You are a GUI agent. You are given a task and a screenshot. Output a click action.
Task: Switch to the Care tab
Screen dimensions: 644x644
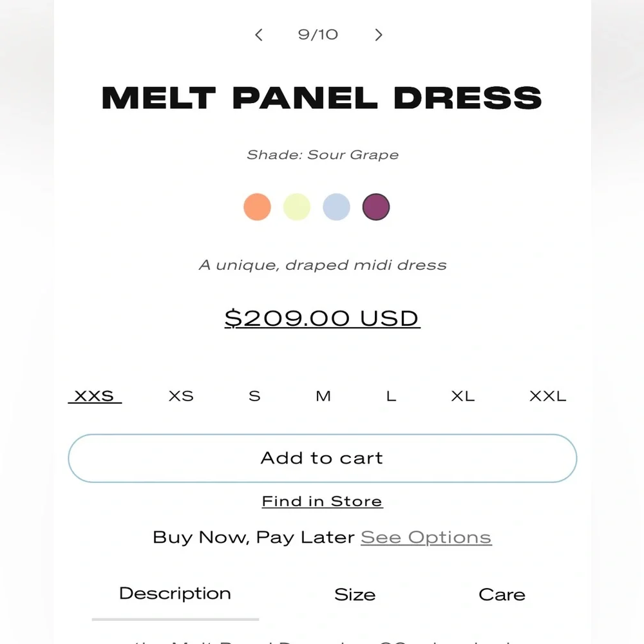coord(502,594)
